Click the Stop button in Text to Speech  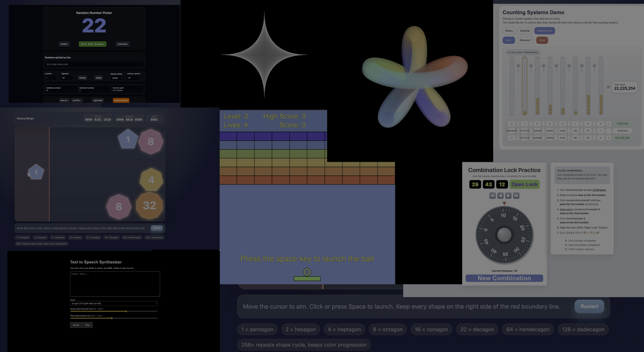[x=87, y=325]
